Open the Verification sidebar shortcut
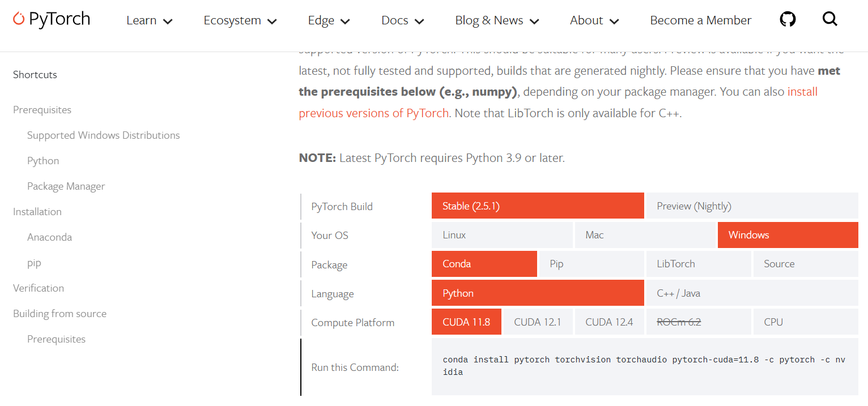Screen dimensions: 868x406 coord(39,288)
